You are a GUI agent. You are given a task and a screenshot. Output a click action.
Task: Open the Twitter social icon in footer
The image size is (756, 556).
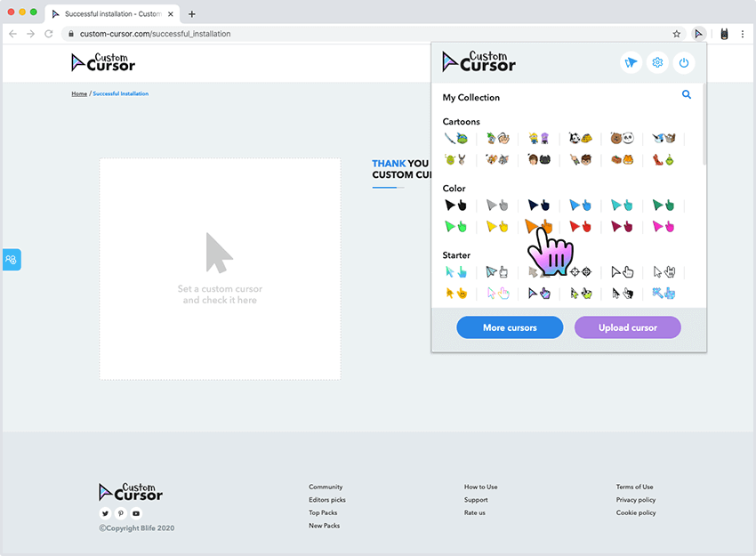pos(105,513)
